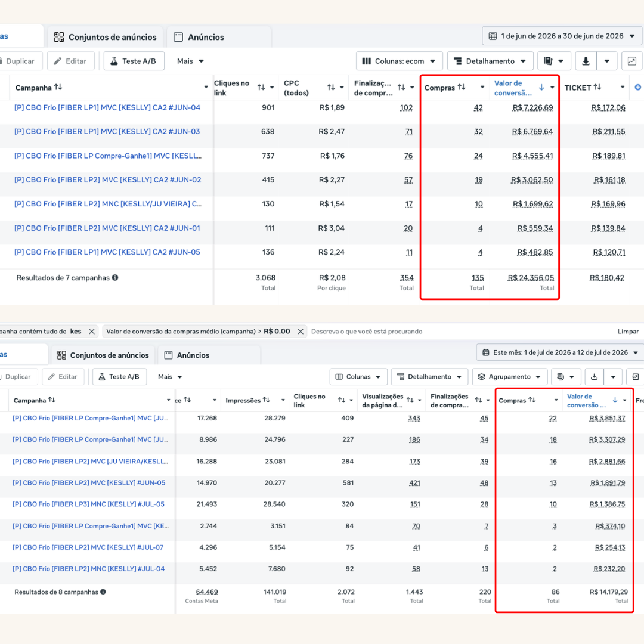Switch to top Conjuntos de anúncios tab

click(105, 38)
